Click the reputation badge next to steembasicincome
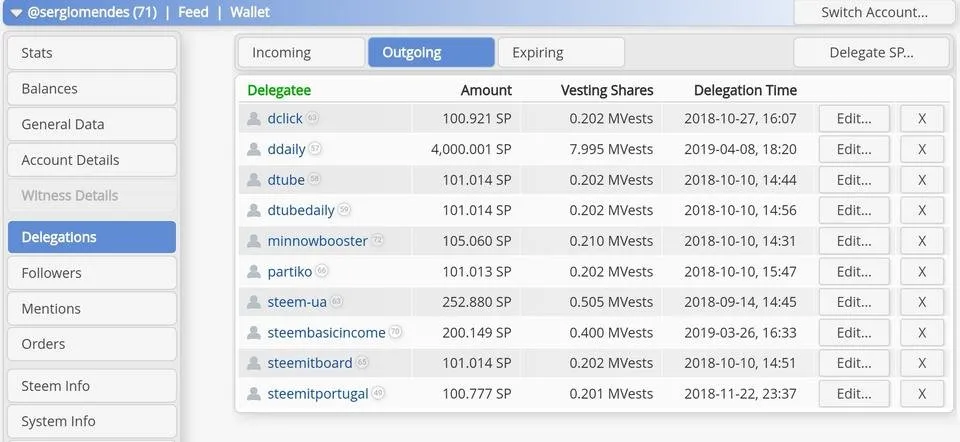The height and width of the screenshot is (442, 960). 396,331
